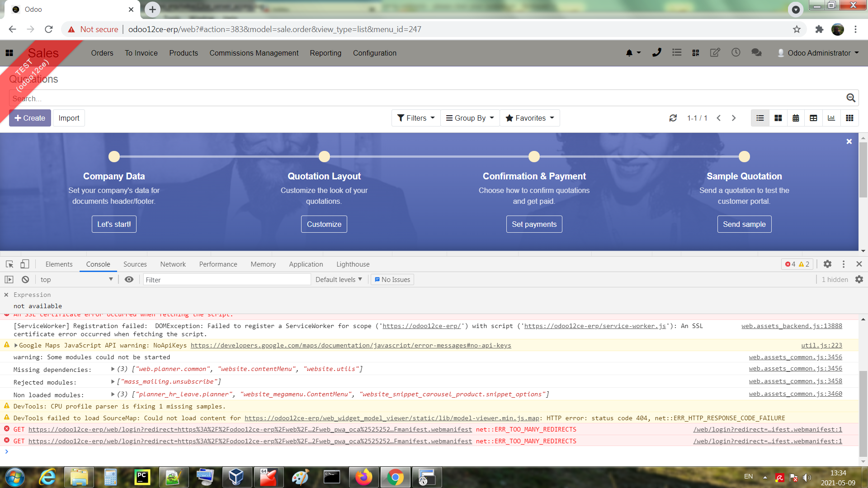
Task: Expand the Rejected modules array
Action: [113, 382]
